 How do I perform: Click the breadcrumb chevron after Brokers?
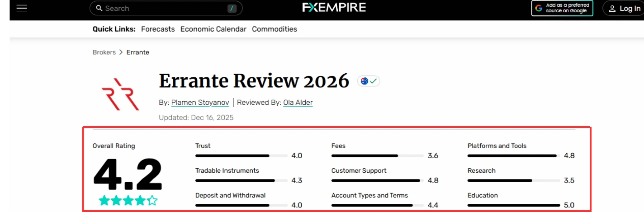click(x=121, y=52)
